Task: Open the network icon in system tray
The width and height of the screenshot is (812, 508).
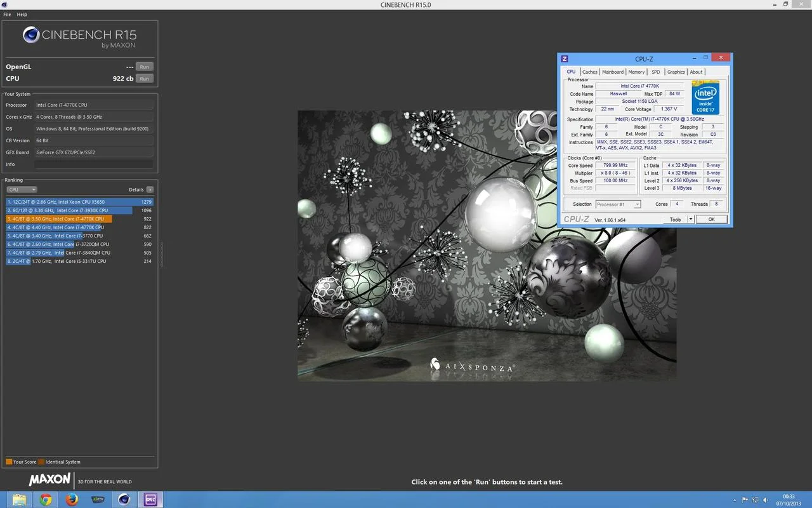Action: pos(756,500)
